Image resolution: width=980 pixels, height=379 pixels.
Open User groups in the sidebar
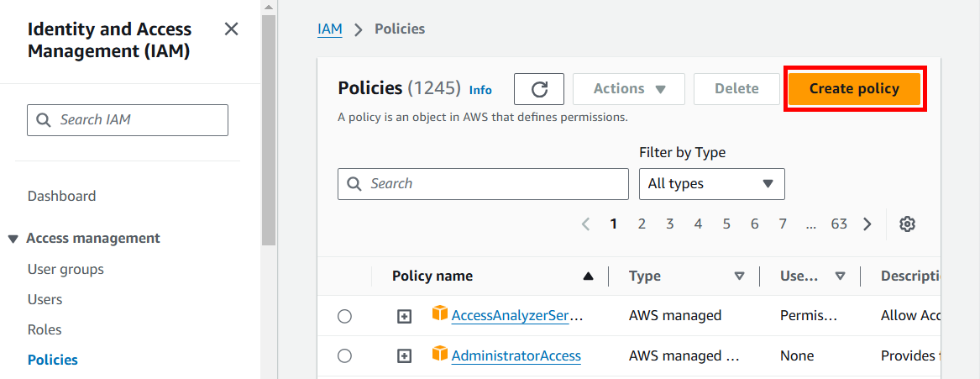(66, 270)
